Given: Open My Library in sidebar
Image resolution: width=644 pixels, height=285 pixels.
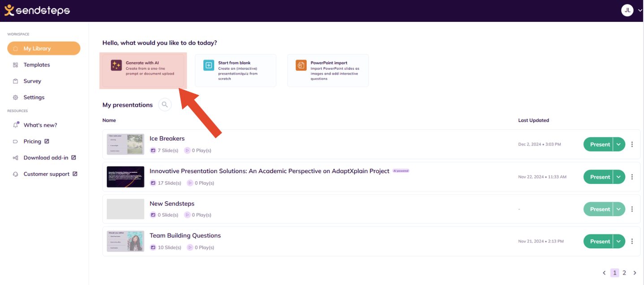Looking at the screenshot, I should pos(44,48).
